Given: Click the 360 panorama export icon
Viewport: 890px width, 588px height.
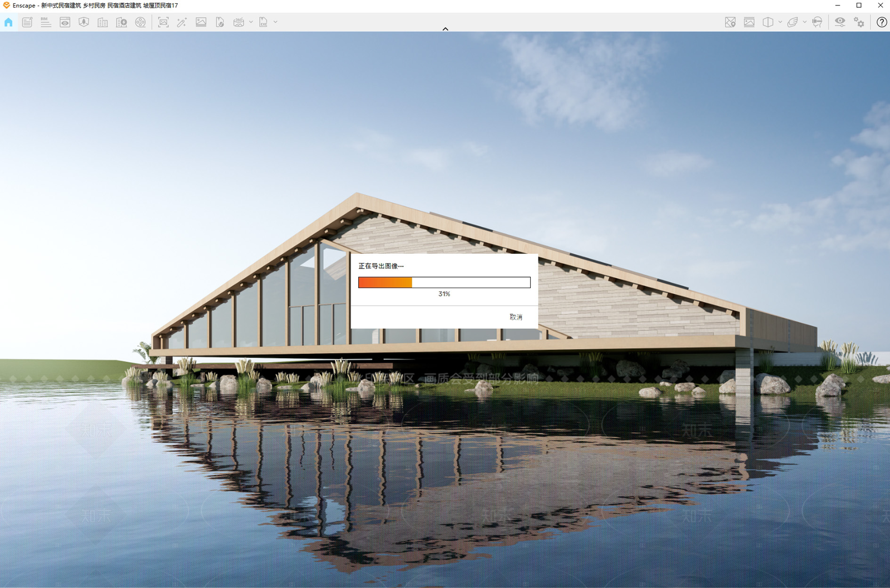Looking at the screenshot, I should coord(239,22).
